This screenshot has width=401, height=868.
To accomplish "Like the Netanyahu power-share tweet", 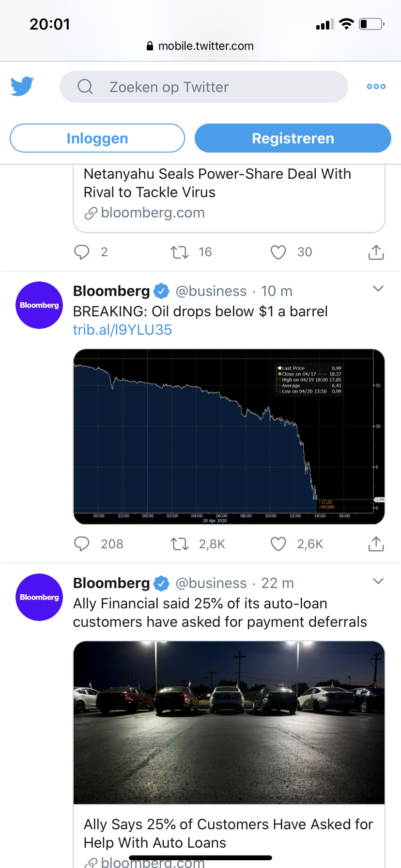I will click(x=278, y=252).
